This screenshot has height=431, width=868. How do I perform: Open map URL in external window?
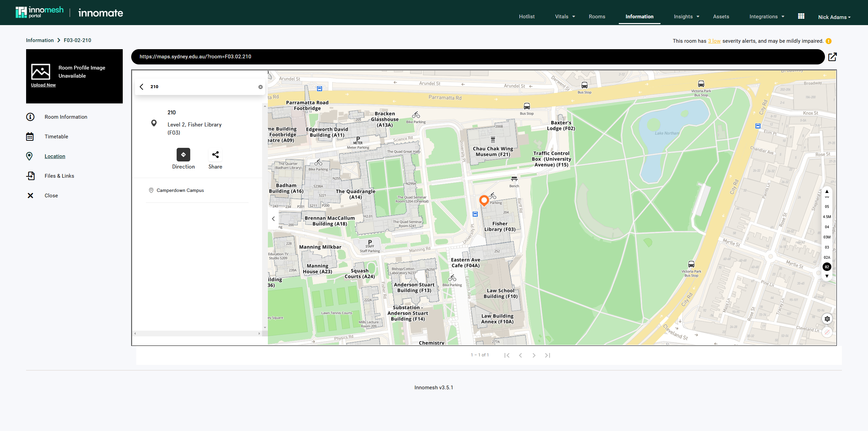(x=832, y=57)
